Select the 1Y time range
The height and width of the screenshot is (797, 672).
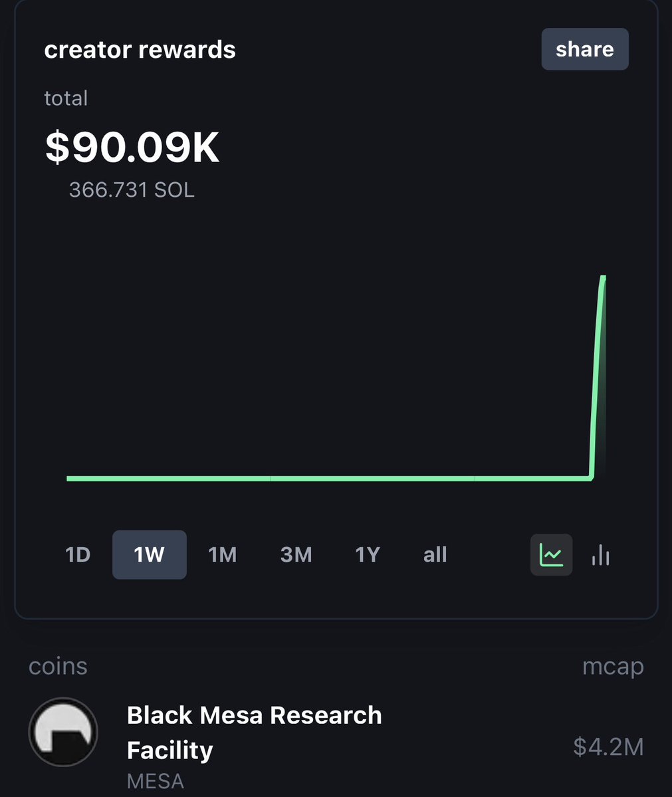(x=367, y=554)
